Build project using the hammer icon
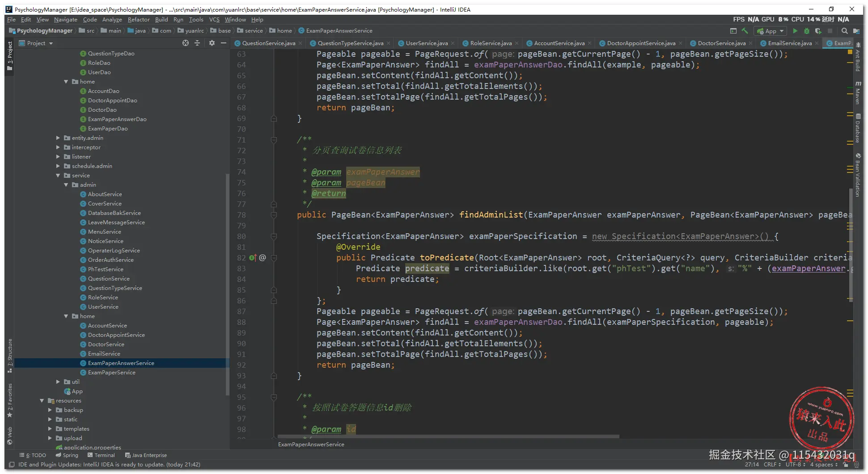The width and height of the screenshot is (868, 474). tap(745, 31)
